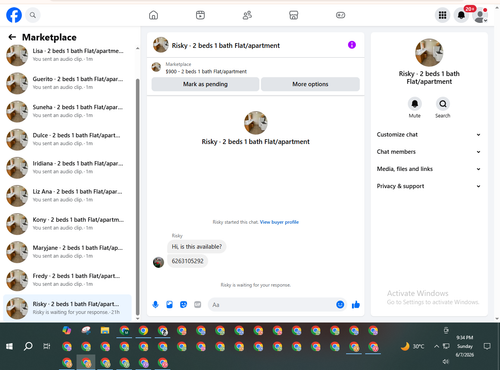Open the Windows Start menu
Viewport: 500px width, 370px height.
click(9, 346)
